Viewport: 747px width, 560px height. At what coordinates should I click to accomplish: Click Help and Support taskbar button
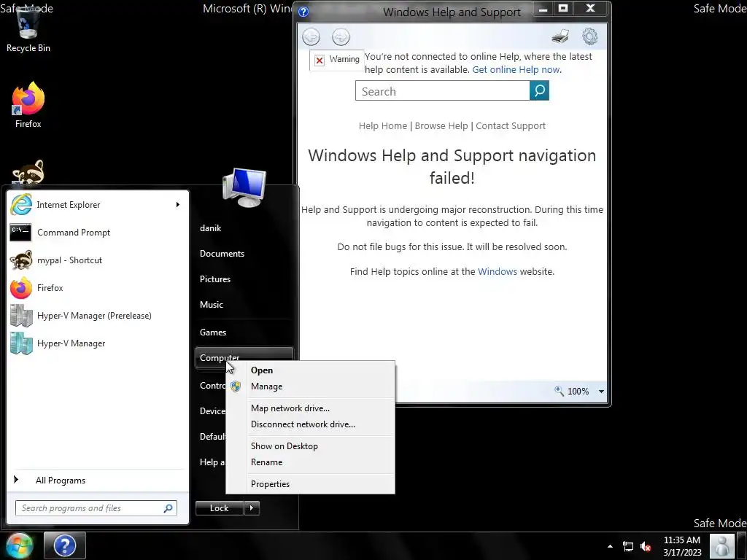point(65,545)
